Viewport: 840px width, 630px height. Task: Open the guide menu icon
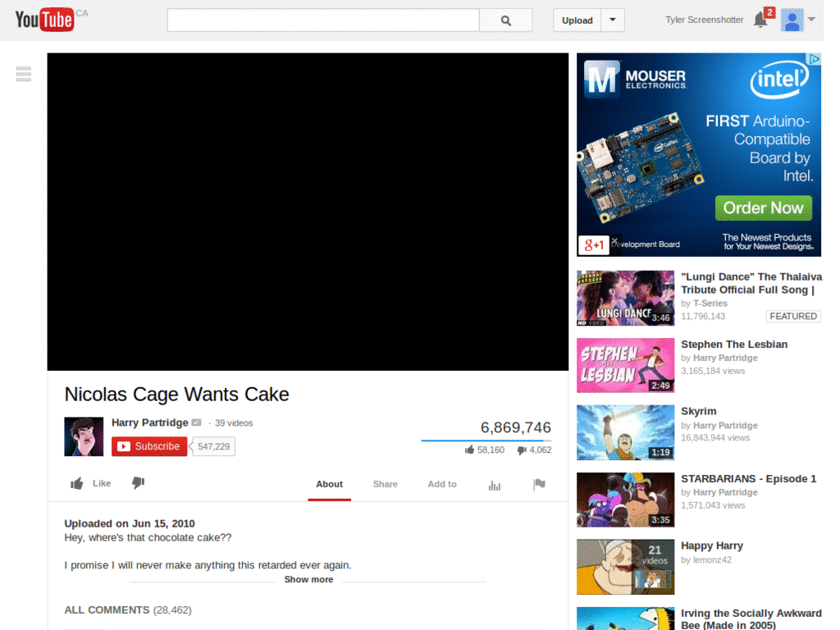[x=24, y=74]
